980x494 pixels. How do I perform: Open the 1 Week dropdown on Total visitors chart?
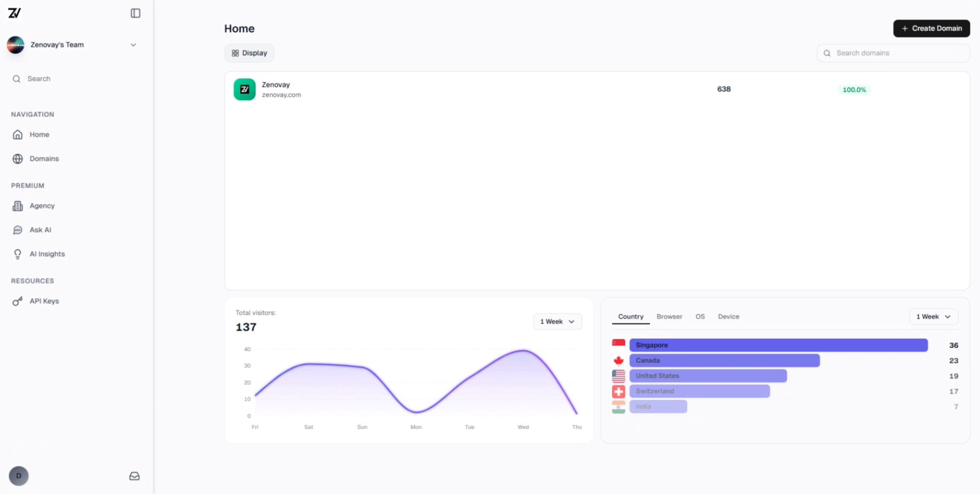click(557, 321)
